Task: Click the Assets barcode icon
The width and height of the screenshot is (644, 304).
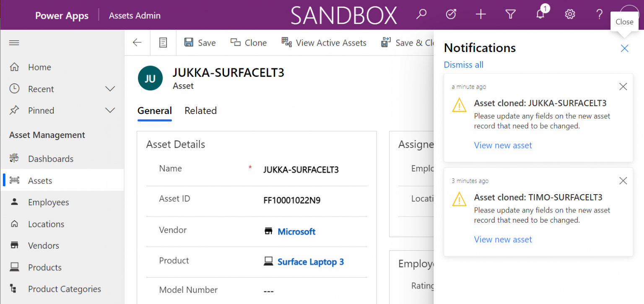Action: (14, 180)
